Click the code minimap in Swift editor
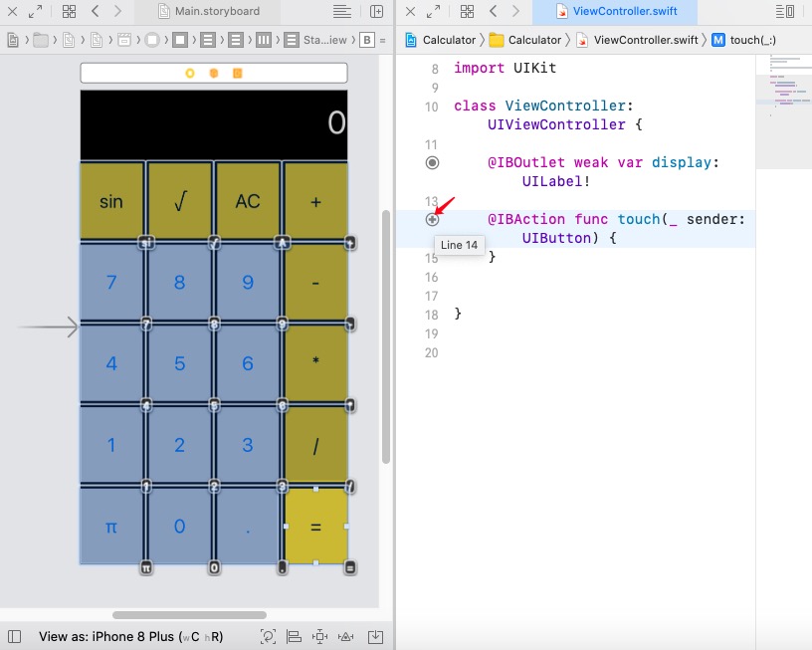The height and width of the screenshot is (650, 812). [783, 111]
